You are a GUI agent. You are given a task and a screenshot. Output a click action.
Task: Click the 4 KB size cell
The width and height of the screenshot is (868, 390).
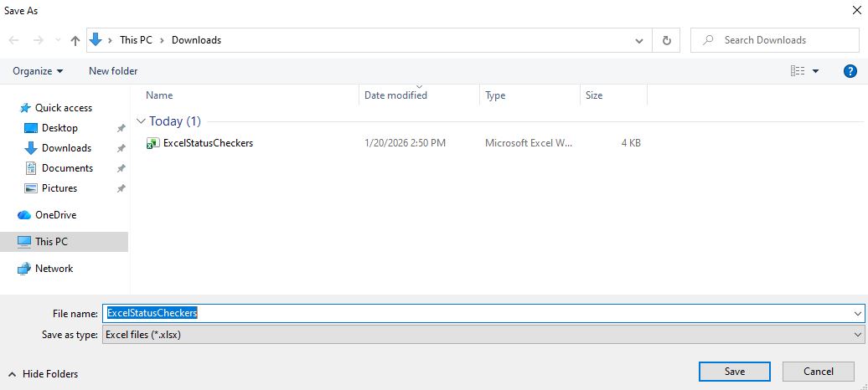631,143
